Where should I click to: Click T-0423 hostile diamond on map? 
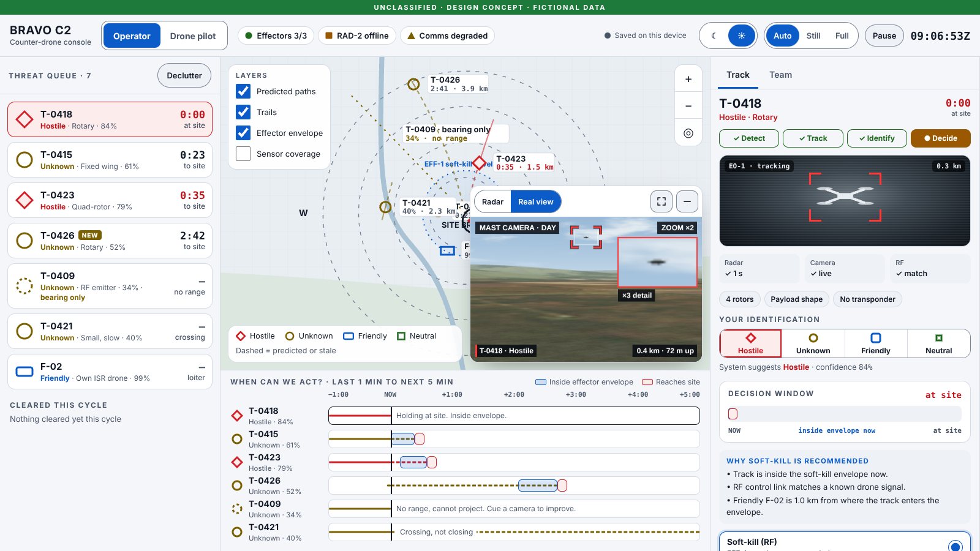tap(479, 163)
